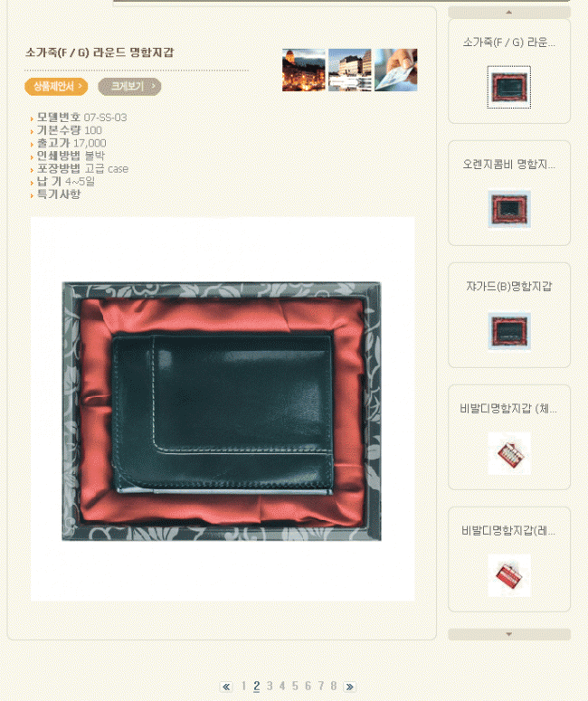Click the 상품제안서 orange button
Image resolution: width=588 pixels, height=701 pixels.
(x=56, y=86)
